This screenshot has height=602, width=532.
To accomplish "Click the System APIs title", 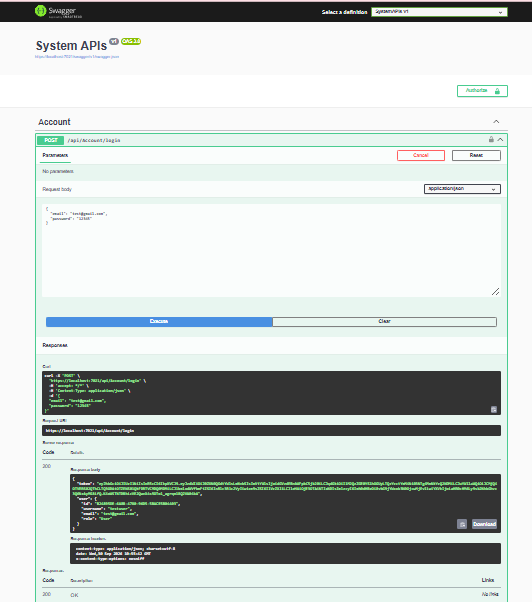I will click(x=71, y=46).
